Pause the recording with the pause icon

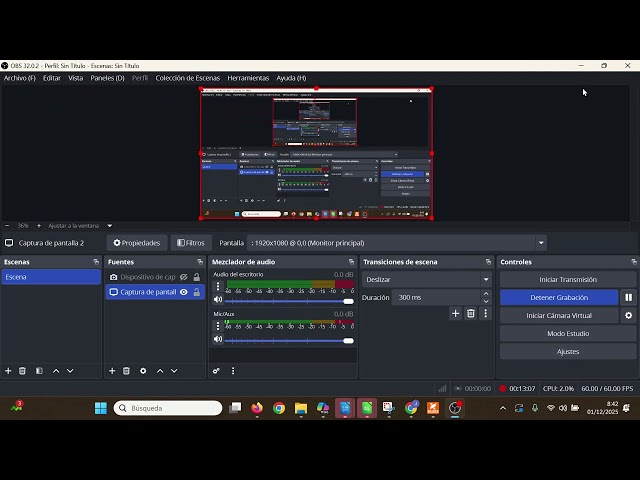point(629,298)
